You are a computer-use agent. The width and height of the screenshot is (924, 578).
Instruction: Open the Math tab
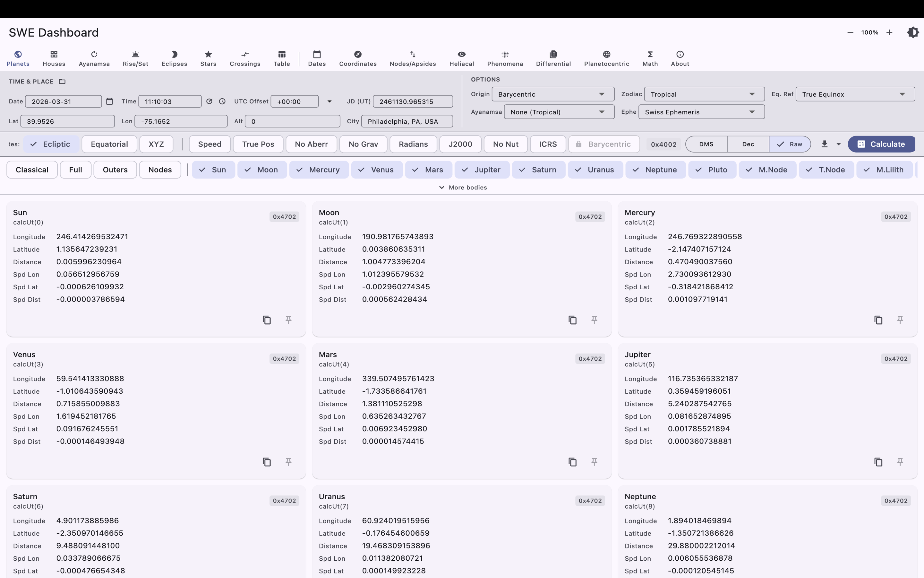point(650,58)
